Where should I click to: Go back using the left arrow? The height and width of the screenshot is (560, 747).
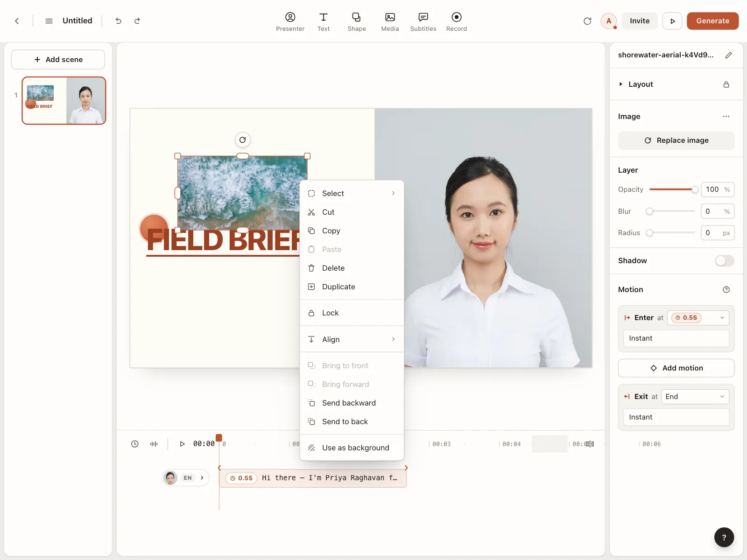click(17, 21)
